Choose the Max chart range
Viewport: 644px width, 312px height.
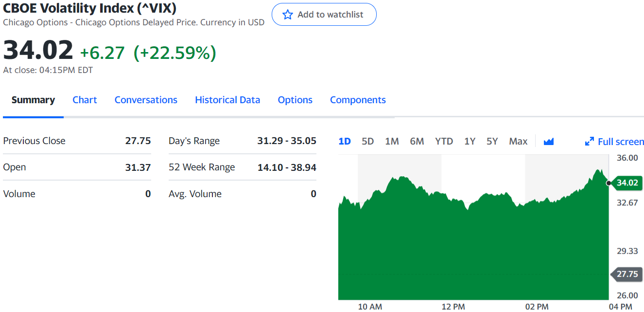(x=518, y=141)
